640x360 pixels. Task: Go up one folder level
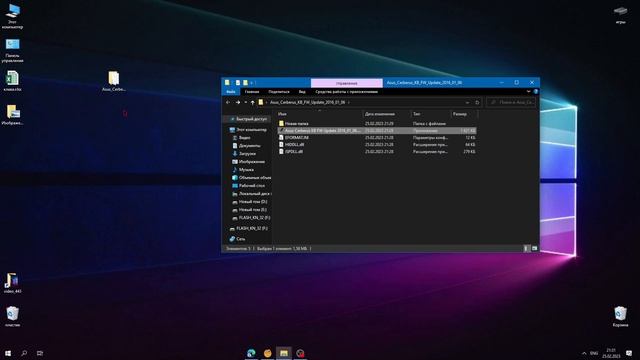coord(252,102)
